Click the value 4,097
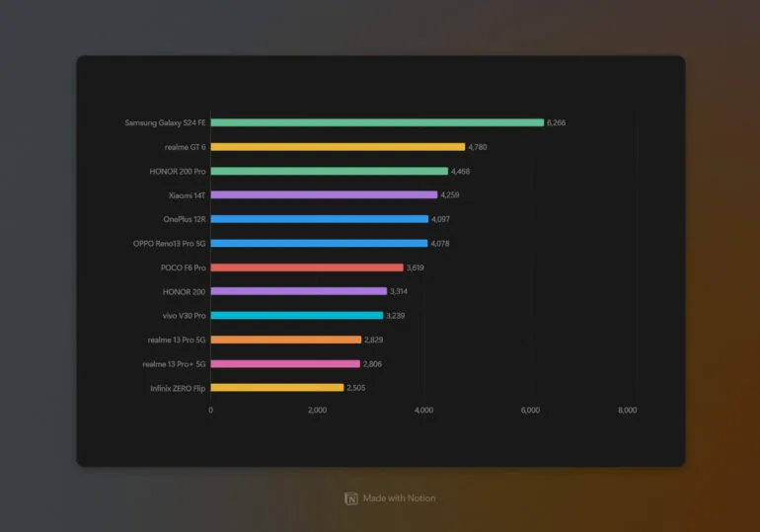Image resolution: width=760 pixels, height=532 pixels. 440,219
